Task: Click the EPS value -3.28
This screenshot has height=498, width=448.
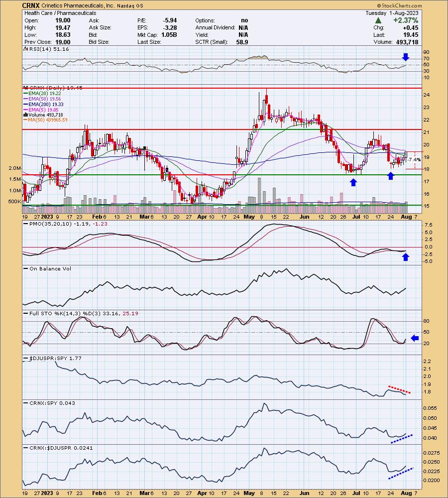Action: click(170, 27)
